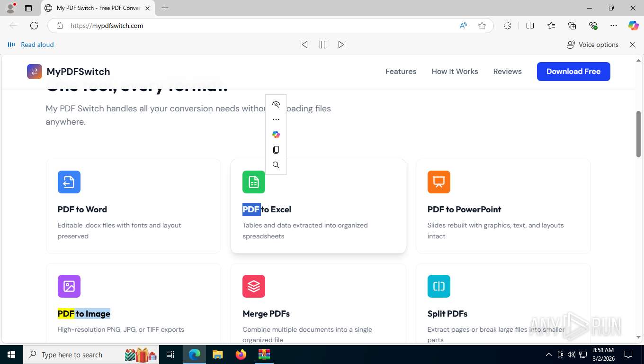Go to Reviews section
This screenshot has height=364, width=644.
[x=508, y=72]
